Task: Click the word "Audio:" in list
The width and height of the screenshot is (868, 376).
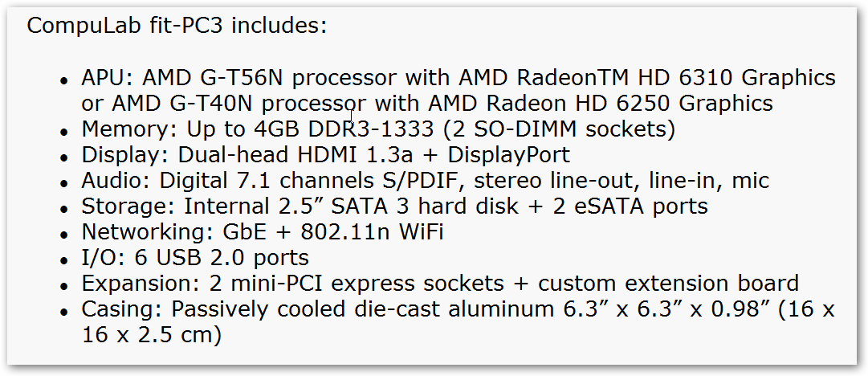Action: (x=117, y=180)
